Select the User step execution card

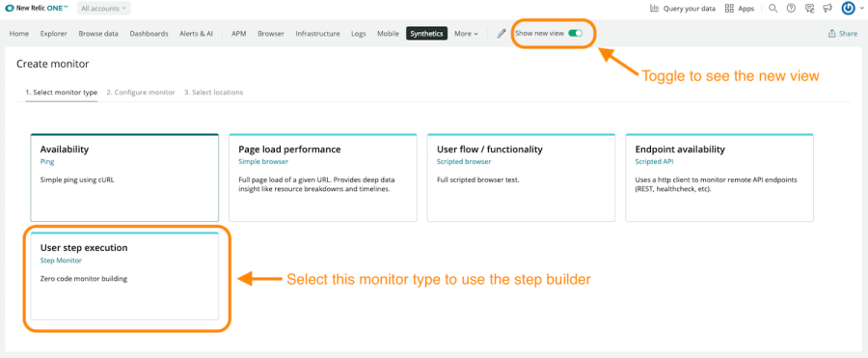pos(124,276)
